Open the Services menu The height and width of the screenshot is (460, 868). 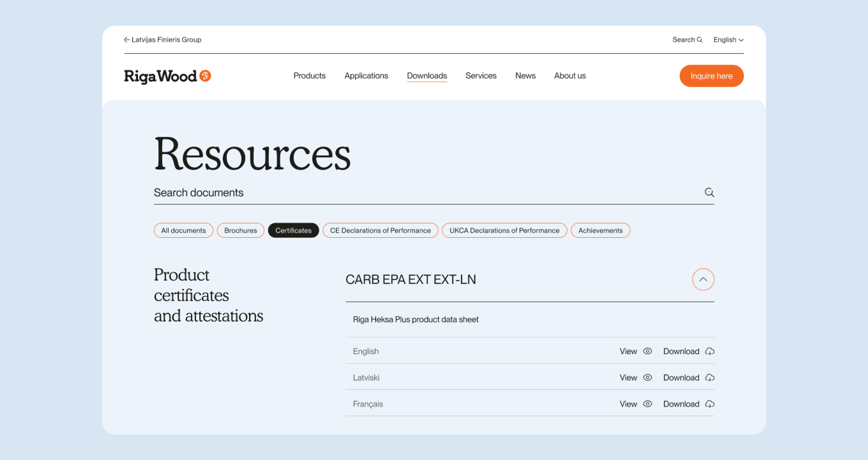[481, 75]
